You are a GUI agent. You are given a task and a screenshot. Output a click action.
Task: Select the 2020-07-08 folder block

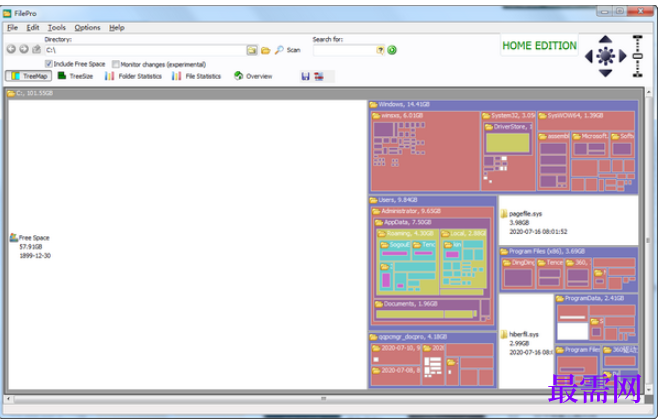click(x=396, y=376)
